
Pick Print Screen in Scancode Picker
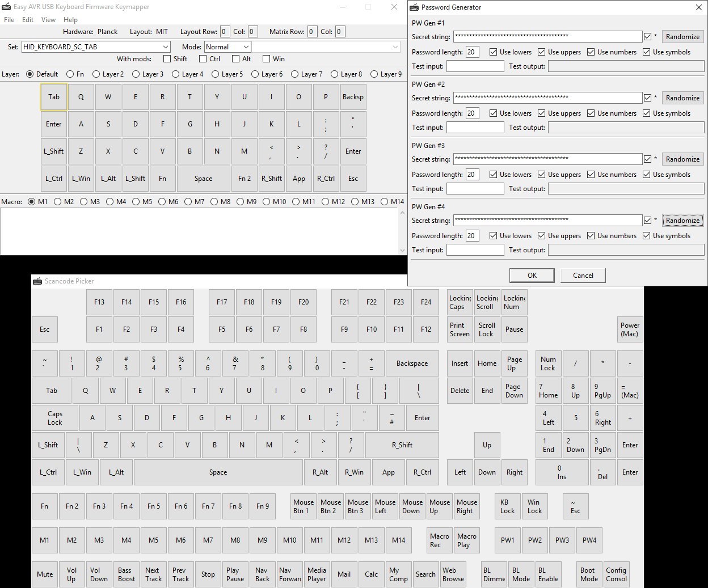click(460, 329)
